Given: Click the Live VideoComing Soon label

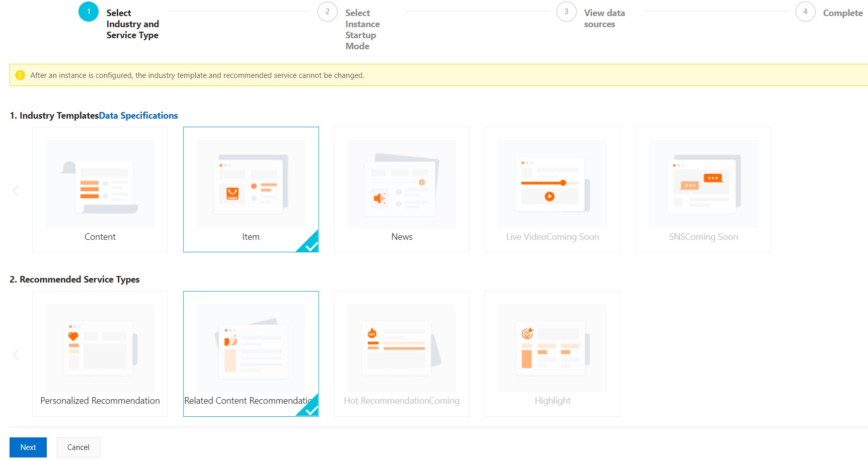Looking at the screenshot, I should (553, 237).
